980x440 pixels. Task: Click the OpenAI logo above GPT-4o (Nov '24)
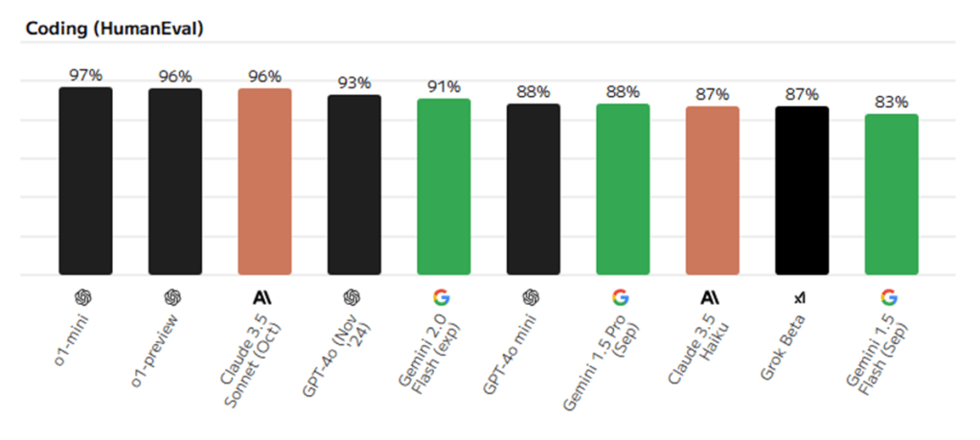(x=353, y=297)
